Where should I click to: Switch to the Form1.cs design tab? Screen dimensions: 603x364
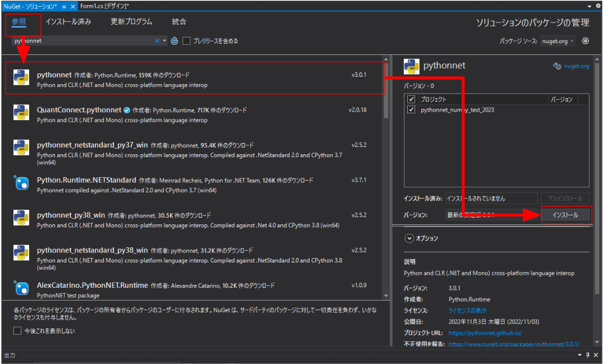pos(104,6)
